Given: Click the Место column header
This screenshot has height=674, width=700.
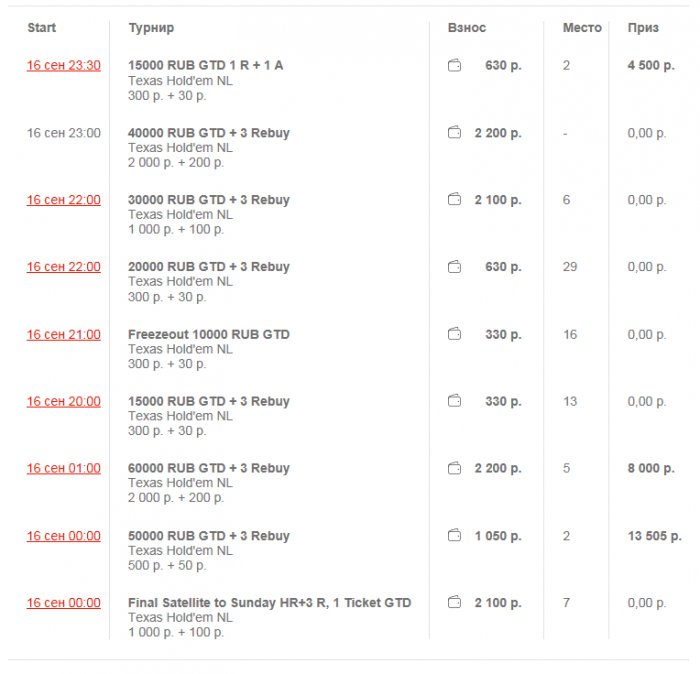Looking at the screenshot, I should 582,28.
